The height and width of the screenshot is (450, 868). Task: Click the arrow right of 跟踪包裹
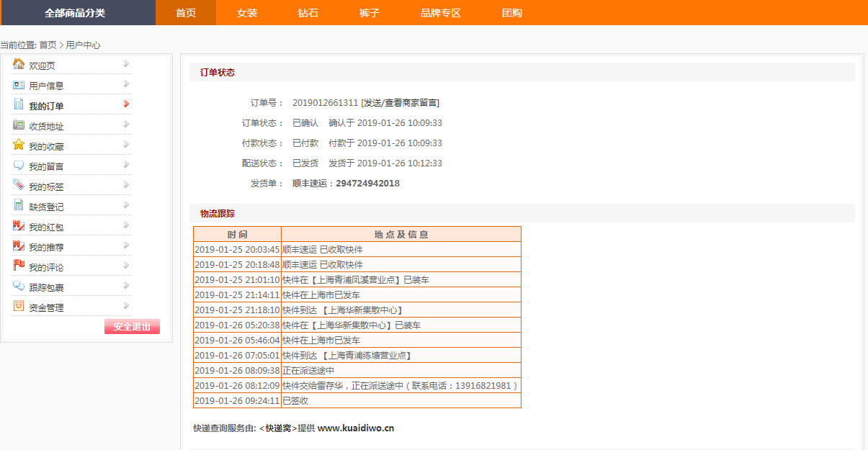pyautogui.click(x=126, y=286)
